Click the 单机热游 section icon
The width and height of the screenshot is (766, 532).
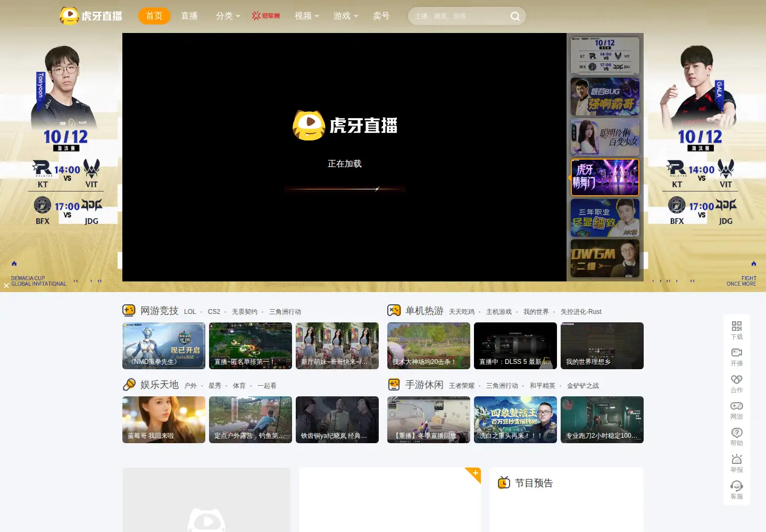394,310
